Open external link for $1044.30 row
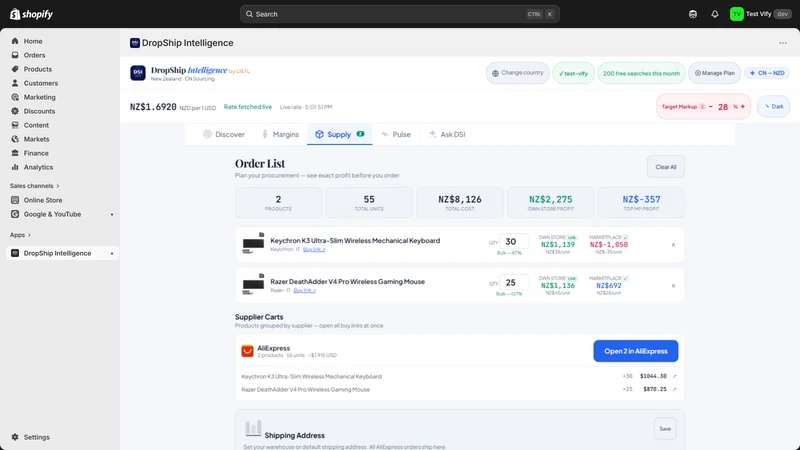800x450 pixels. click(674, 376)
